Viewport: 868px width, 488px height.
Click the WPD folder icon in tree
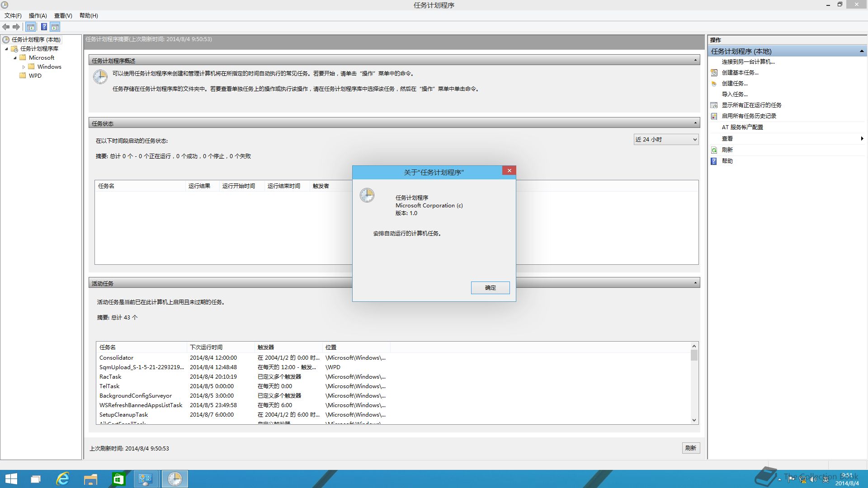(x=23, y=76)
